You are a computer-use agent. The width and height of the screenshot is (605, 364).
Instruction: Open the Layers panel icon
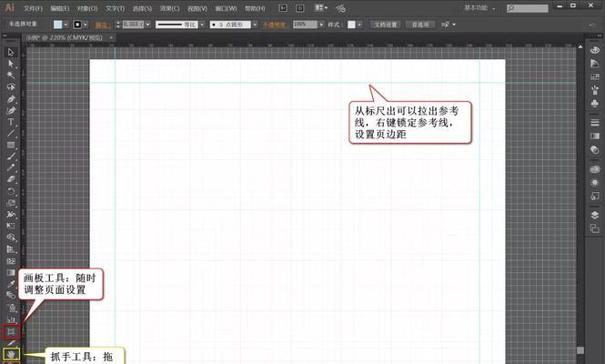(595, 215)
